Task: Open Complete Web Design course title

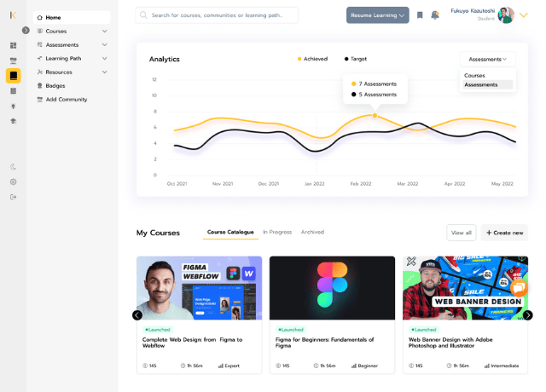Action: pos(192,343)
